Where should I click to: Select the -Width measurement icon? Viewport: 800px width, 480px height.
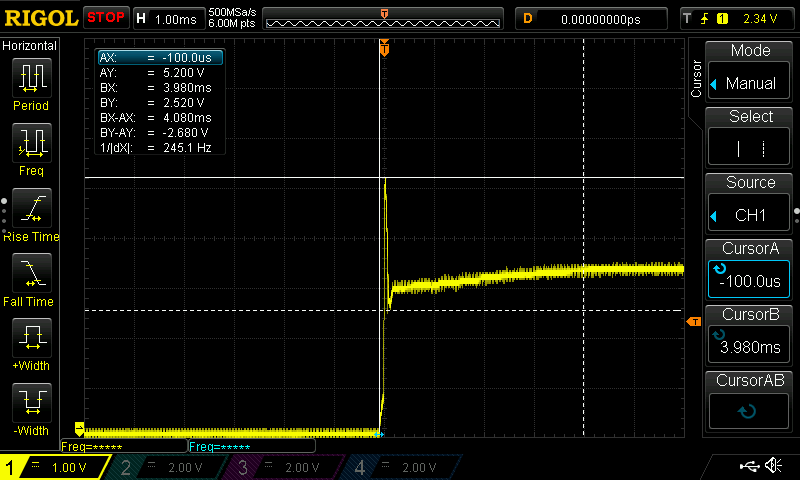(x=32, y=402)
